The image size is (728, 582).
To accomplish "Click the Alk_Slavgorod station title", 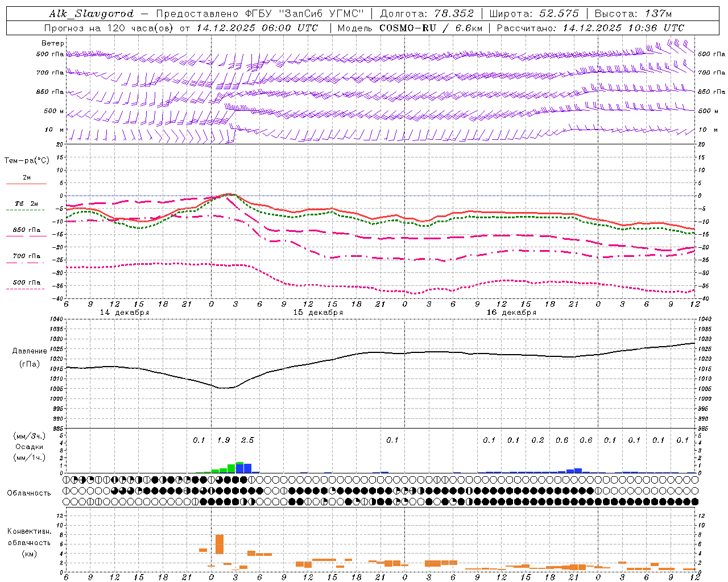I will (92, 14).
